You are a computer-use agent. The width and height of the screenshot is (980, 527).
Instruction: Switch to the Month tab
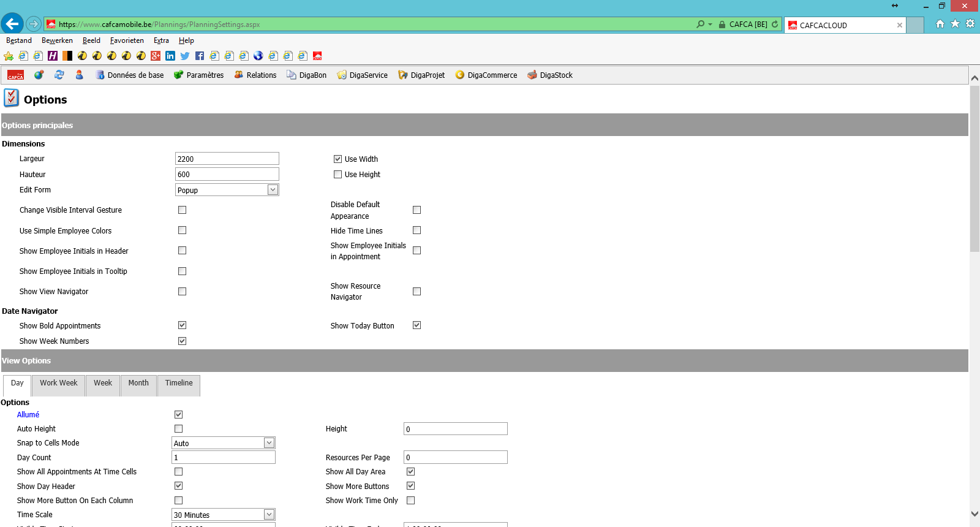pyautogui.click(x=138, y=385)
